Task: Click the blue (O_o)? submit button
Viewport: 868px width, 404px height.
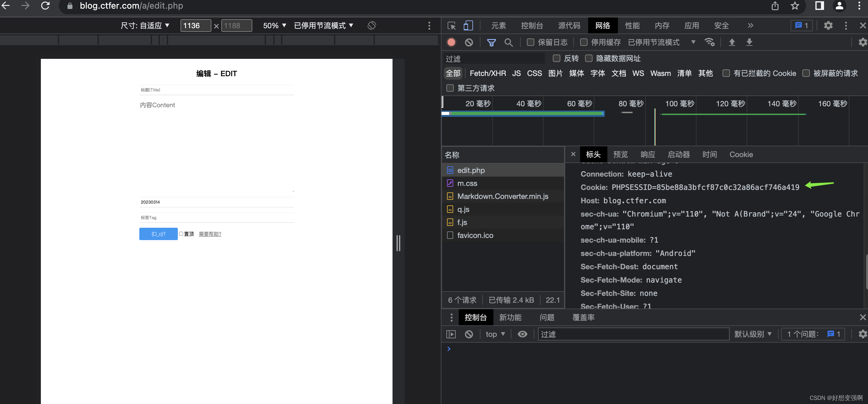Action: pyautogui.click(x=158, y=234)
